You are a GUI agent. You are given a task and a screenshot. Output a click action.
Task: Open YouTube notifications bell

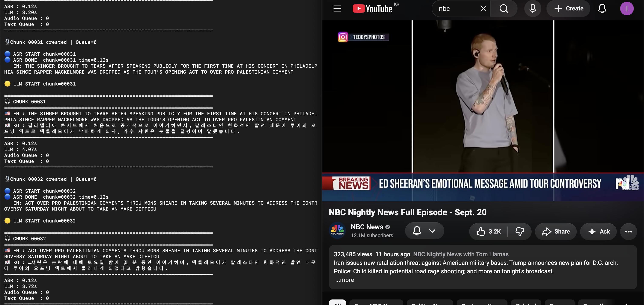tap(602, 9)
